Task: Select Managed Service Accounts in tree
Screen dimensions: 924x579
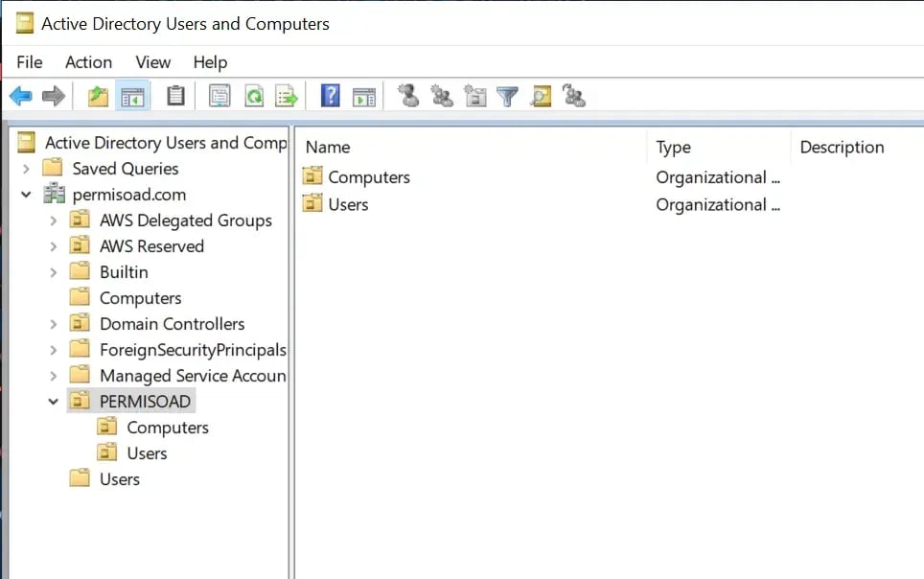Action: click(x=193, y=376)
